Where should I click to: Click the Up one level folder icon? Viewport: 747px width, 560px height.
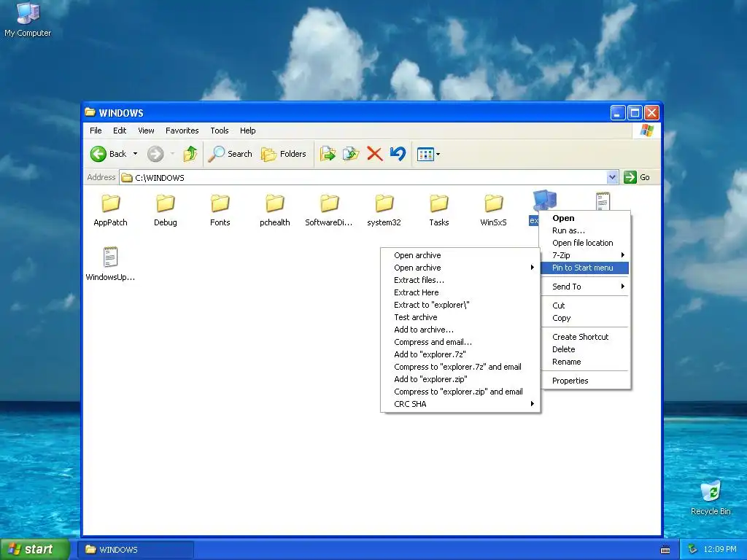coord(190,154)
